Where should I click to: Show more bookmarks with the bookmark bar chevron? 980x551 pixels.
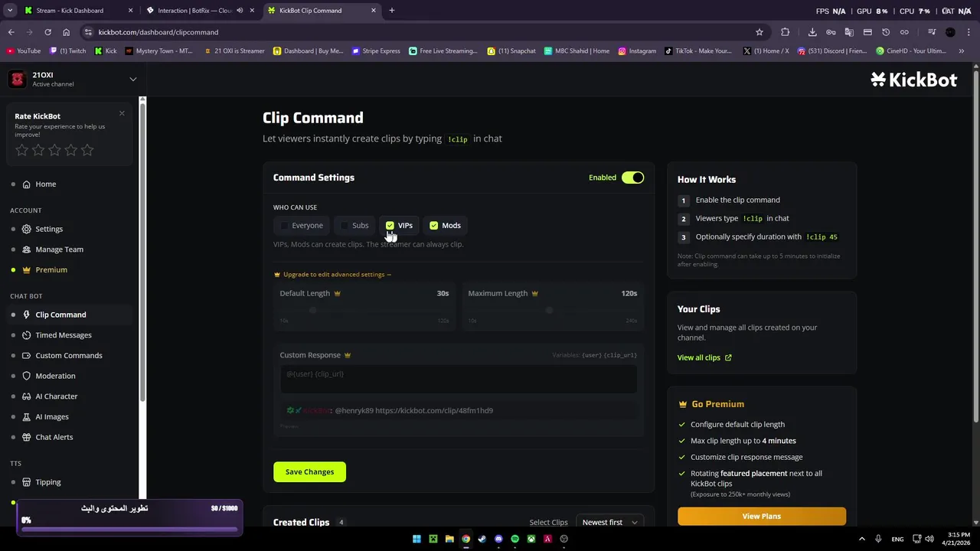962,51
